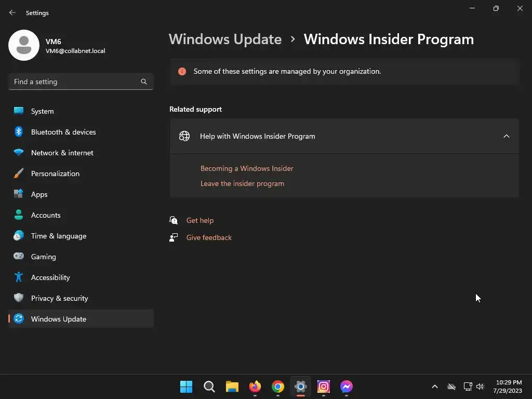Click the magnifier icon in search box
The height and width of the screenshot is (399, 532).
tap(144, 82)
